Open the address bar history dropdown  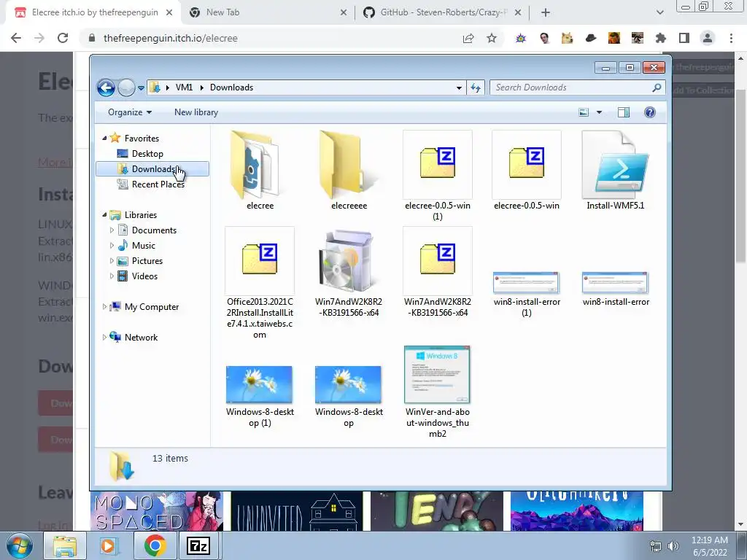coord(459,87)
